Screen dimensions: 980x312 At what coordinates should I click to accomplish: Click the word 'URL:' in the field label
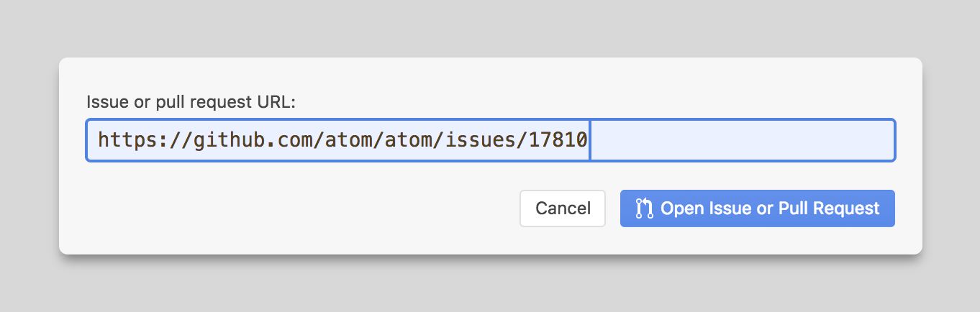pos(276,102)
